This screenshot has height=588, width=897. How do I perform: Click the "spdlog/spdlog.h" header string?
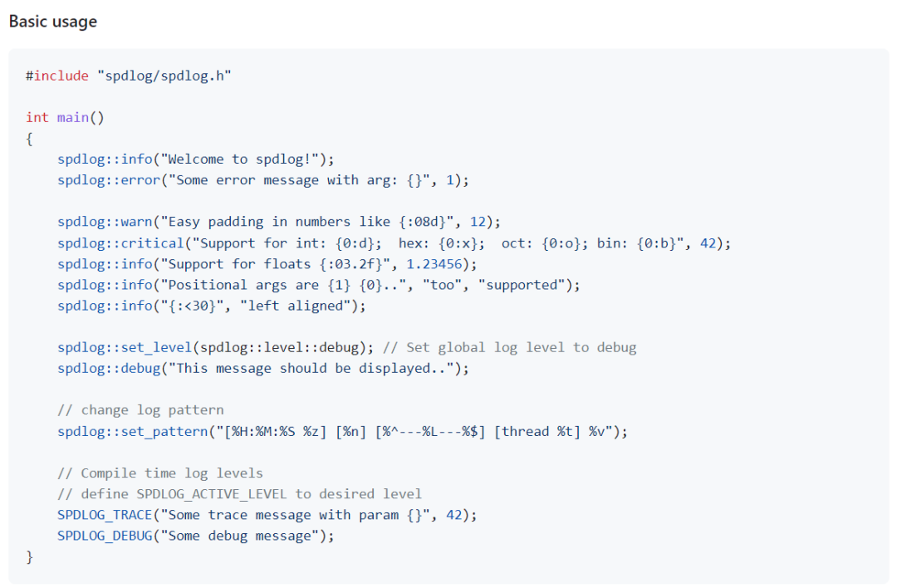(164, 76)
